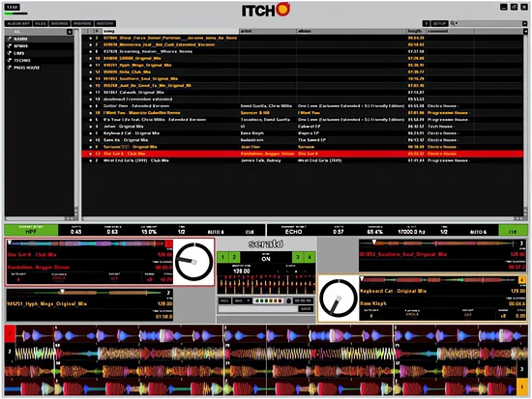The height and width of the screenshot is (399, 532).
Task: Select the deadmau5 I remember extended row
Action: click(x=303, y=100)
